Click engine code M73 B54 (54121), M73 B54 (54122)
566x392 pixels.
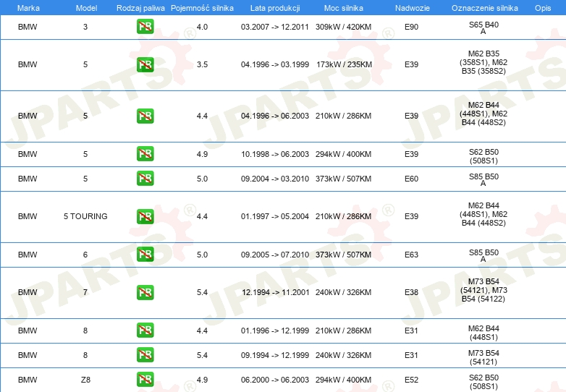click(483, 290)
